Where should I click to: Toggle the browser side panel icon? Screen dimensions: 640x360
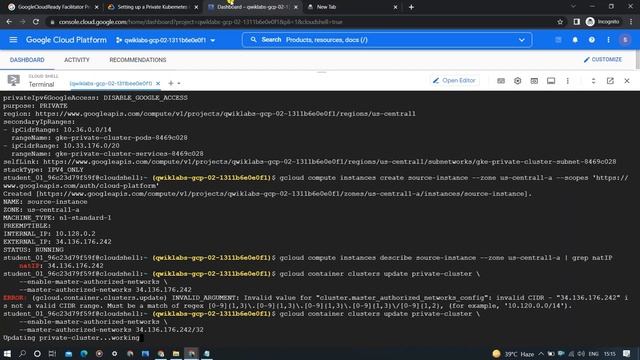point(576,22)
